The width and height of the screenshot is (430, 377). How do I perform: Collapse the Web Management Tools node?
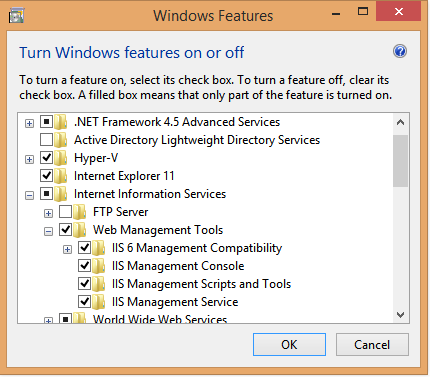tap(48, 231)
